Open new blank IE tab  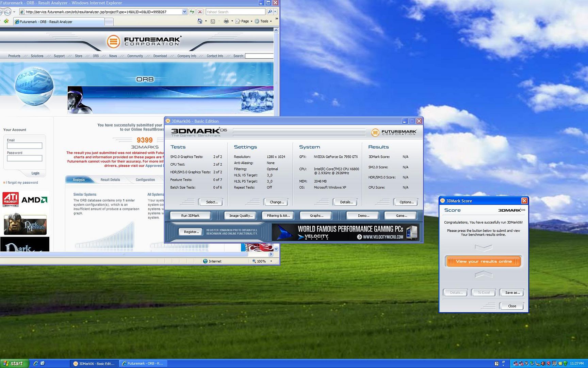[109, 22]
